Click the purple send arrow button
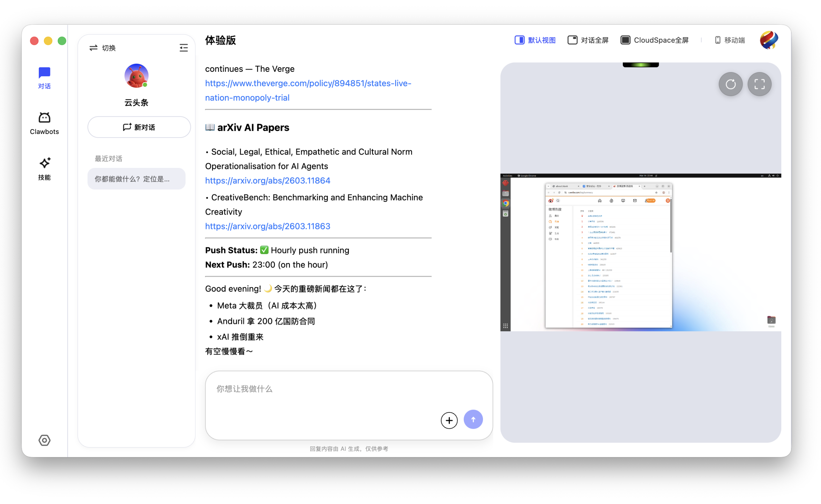The width and height of the screenshot is (821, 504). click(473, 419)
